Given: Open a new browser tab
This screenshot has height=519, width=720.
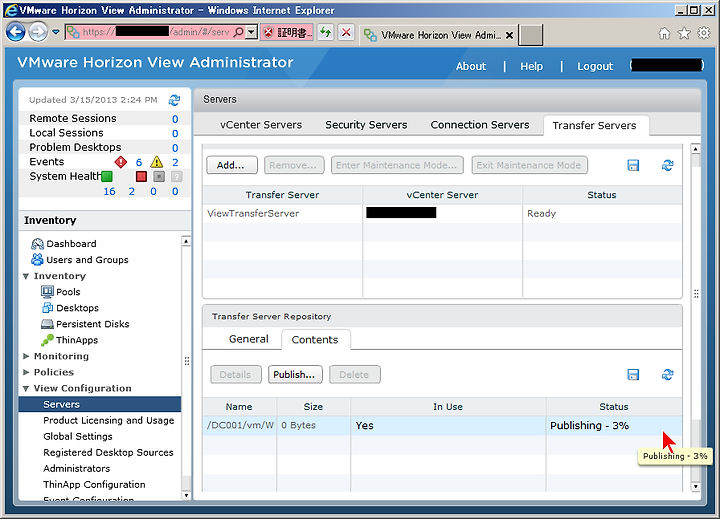Looking at the screenshot, I should click(530, 35).
